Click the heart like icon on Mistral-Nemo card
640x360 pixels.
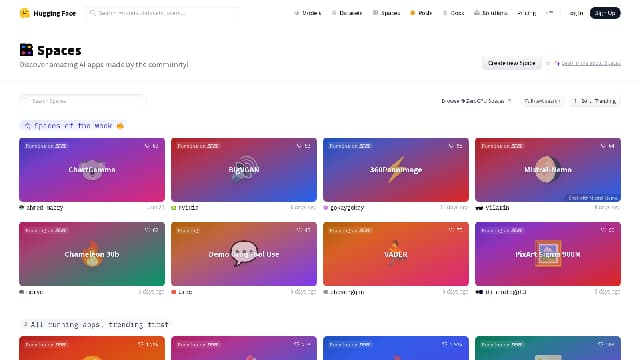click(x=603, y=146)
